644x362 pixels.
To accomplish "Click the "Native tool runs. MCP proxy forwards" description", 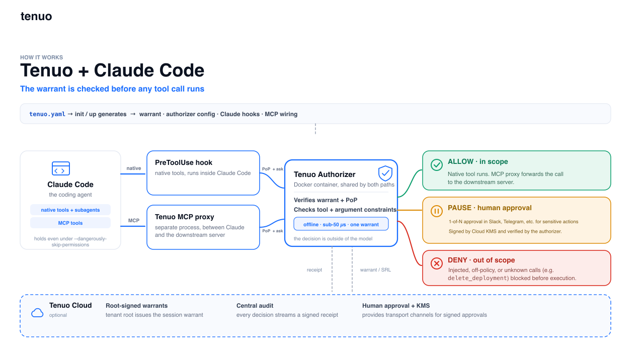I will click(x=506, y=178).
